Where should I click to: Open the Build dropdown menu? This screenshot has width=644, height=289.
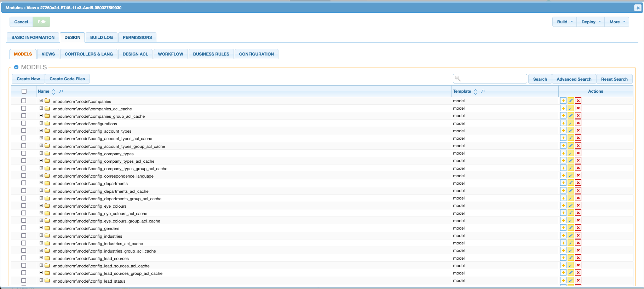point(565,22)
